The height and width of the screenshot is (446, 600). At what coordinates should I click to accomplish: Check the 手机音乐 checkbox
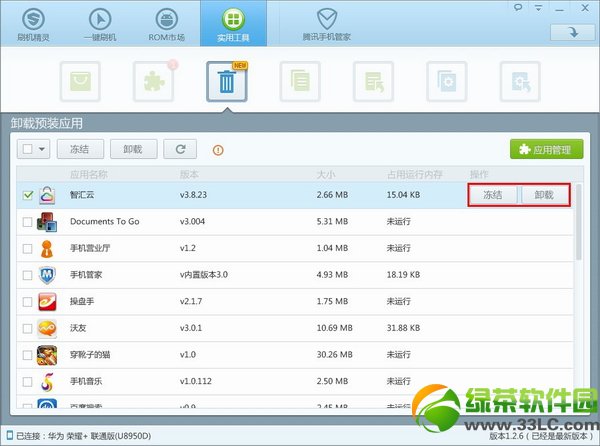(28, 381)
